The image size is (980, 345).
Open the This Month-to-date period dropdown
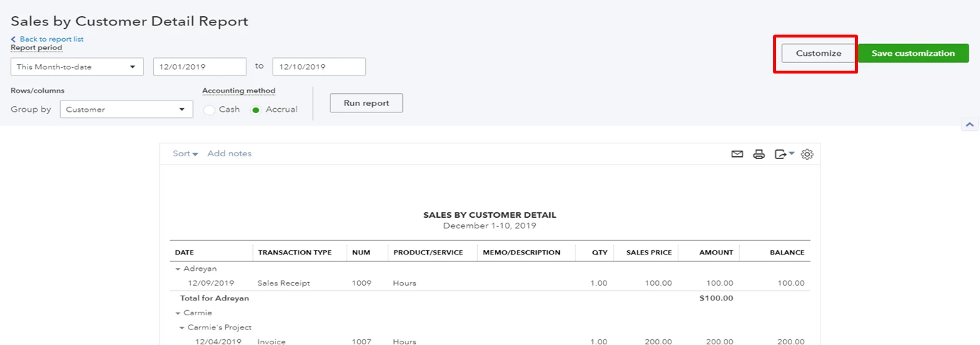click(77, 67)
